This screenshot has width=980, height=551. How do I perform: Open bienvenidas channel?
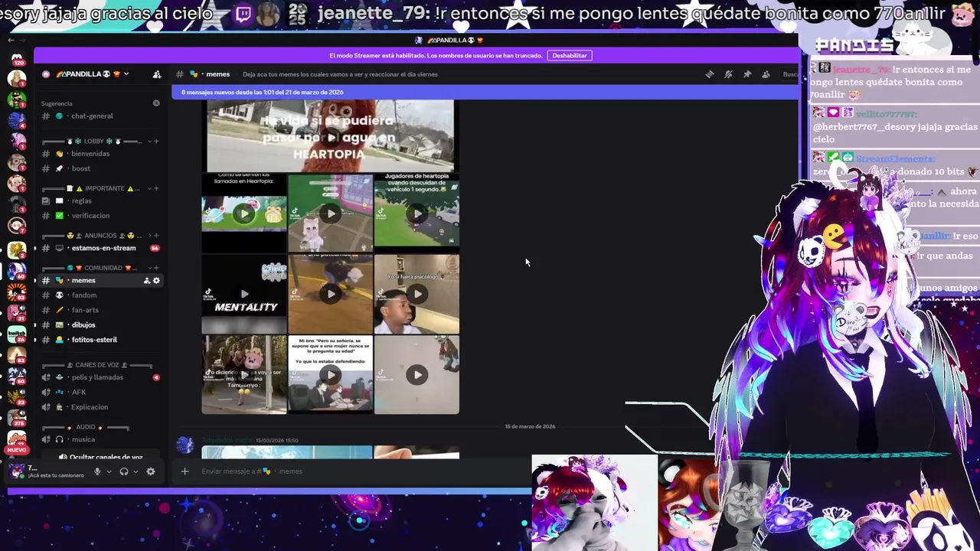[x=101, y=154]
